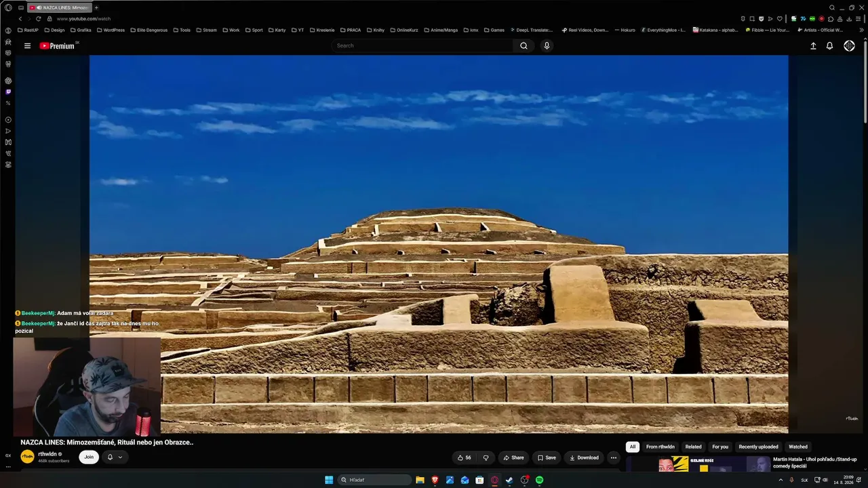Open the browser extensions puzzle icon
The height and width of the screenshot is (488, 868).
pyautogui.click(x=831, y=19)
